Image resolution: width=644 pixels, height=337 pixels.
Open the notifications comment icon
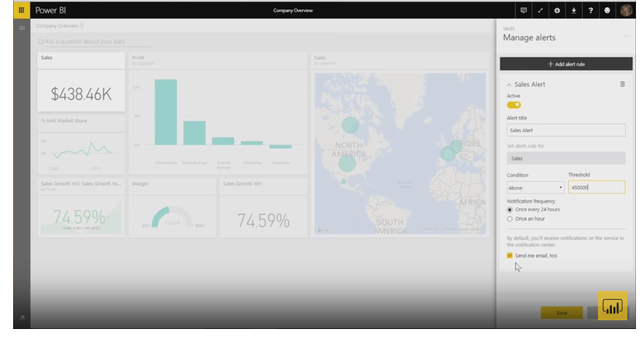pos(523,11)
